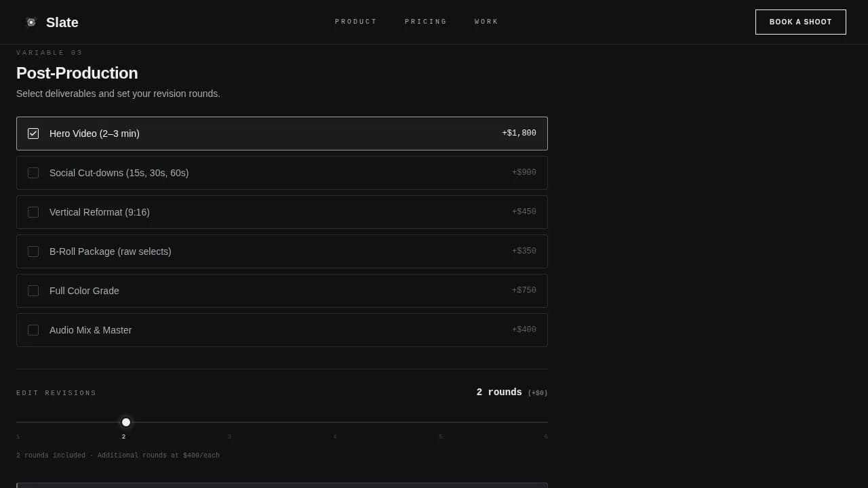Click the '2 rounds (+$0)' label

(x=512, y=392)
